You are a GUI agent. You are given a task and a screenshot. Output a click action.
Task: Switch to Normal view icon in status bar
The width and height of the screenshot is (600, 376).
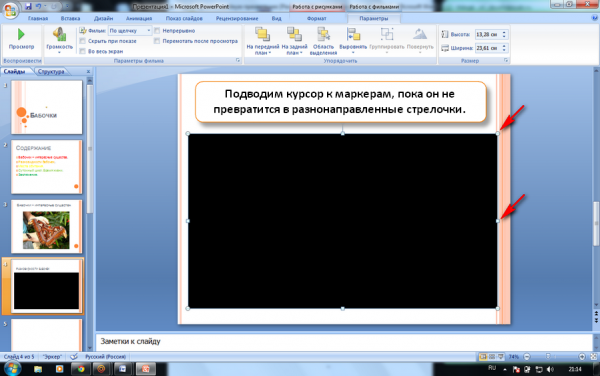483,357
